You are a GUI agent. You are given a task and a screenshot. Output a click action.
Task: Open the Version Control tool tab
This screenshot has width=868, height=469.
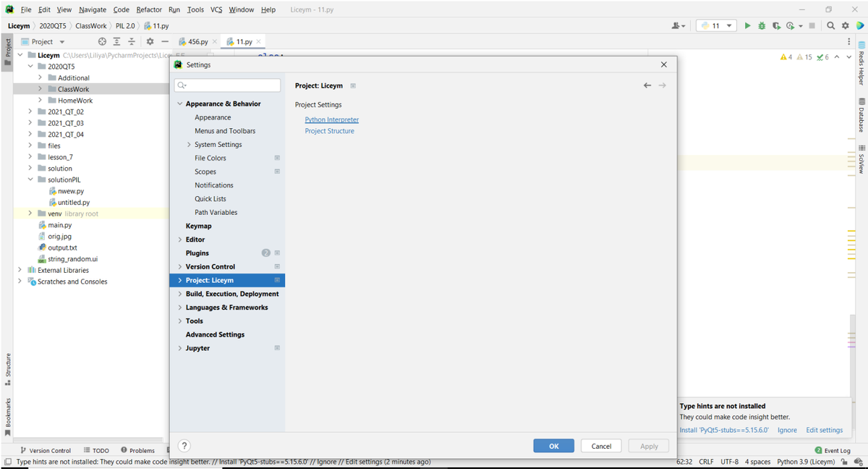click(x=46, y=450)
